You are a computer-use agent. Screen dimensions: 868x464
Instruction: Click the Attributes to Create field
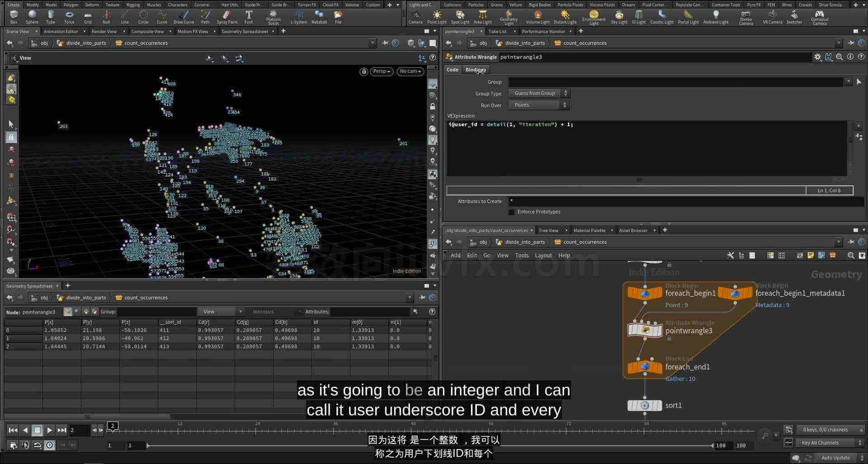[x=686, y=201]
